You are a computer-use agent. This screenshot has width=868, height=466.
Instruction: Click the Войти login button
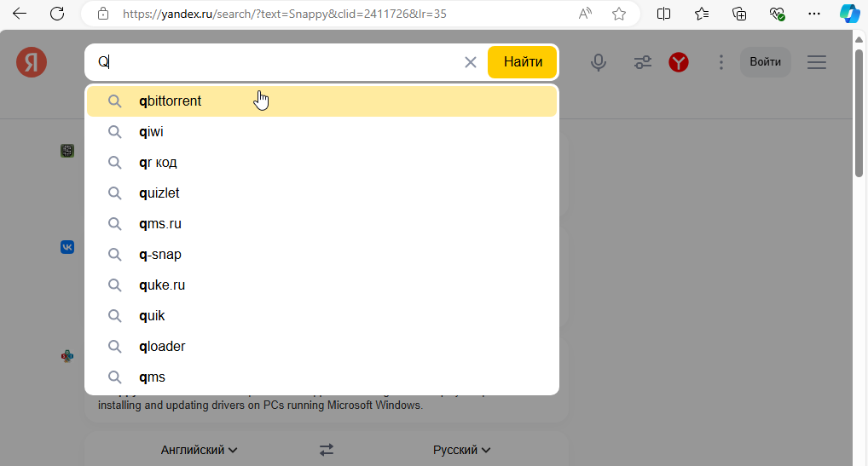point(765,62)
